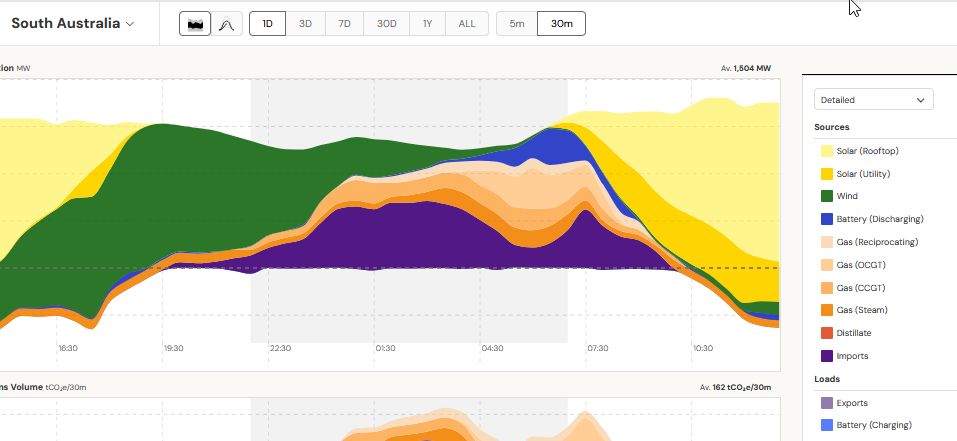Set interval to 30m
The image size is (957, 441).
[x=562, y=24]
